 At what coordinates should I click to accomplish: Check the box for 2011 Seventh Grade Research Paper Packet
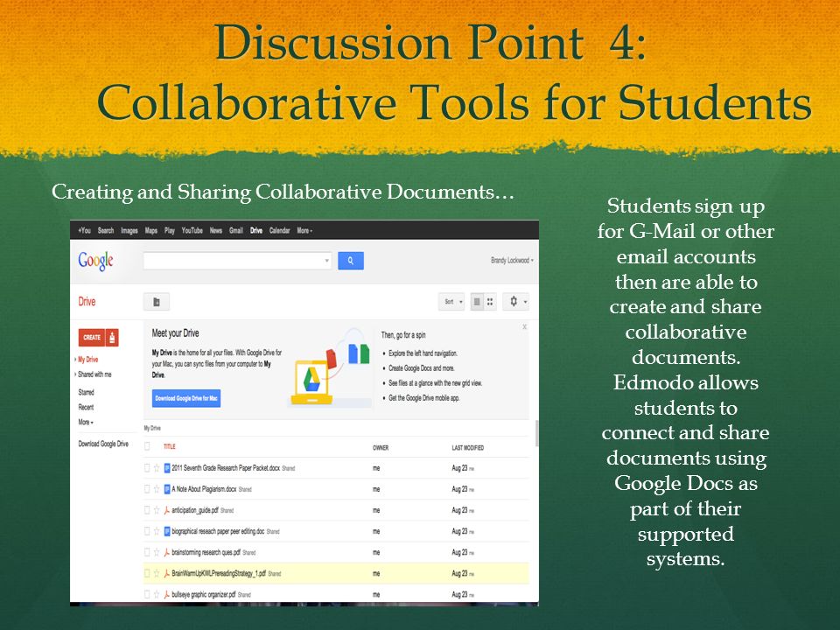147,468
